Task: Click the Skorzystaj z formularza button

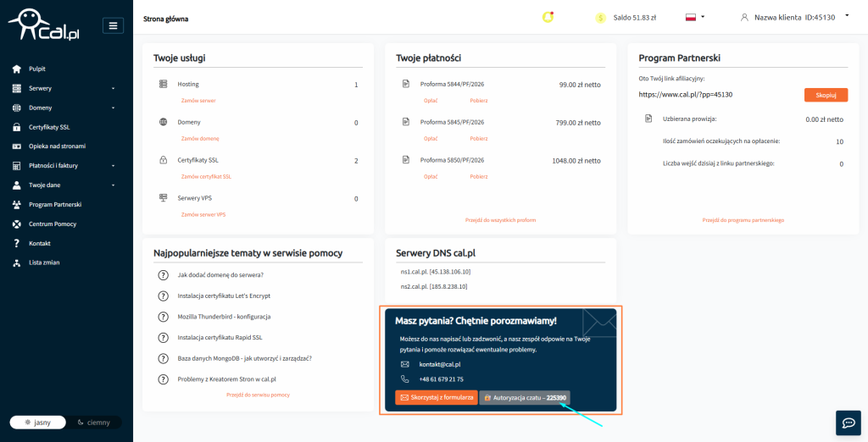Action: [436, 397]
